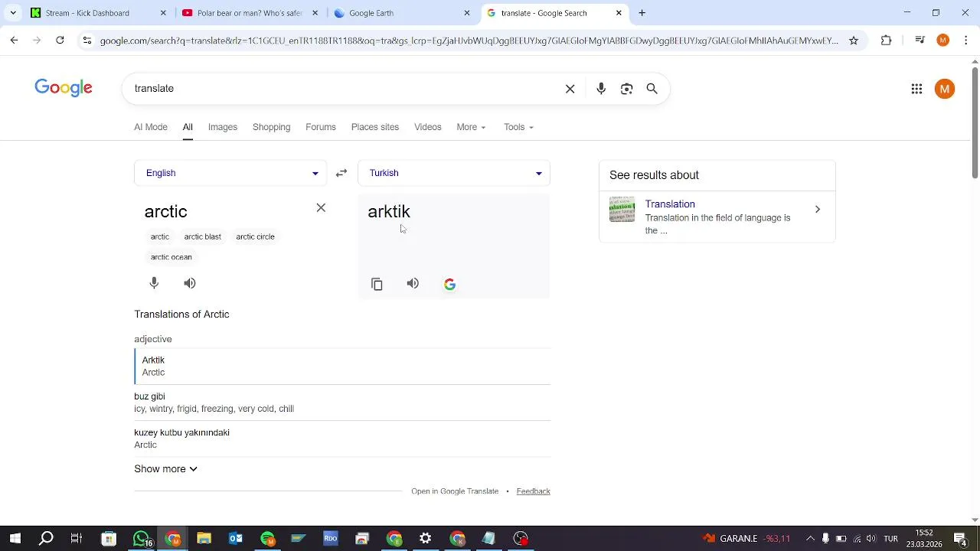Switch to 'Stream - Kick Dashboard' tab

(97, 13)
